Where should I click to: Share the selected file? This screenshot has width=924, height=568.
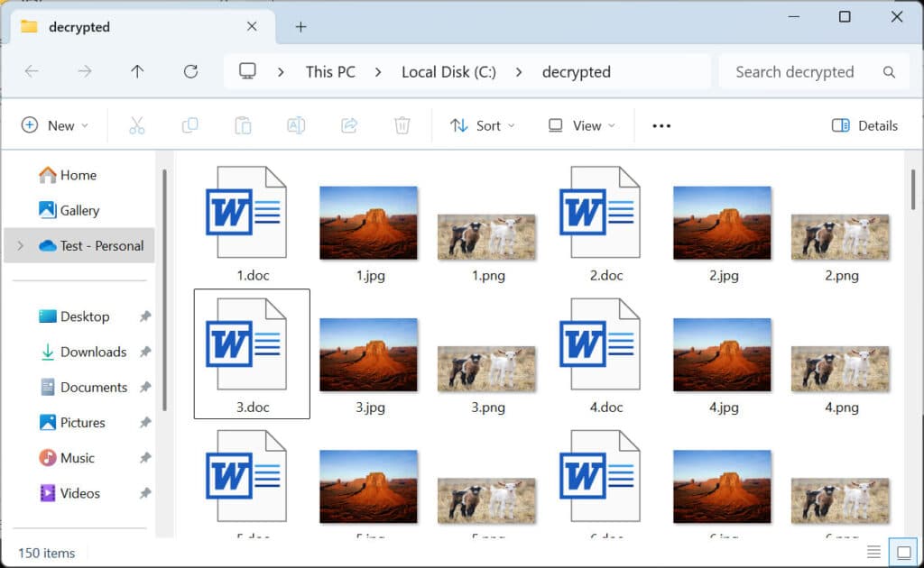349,125
